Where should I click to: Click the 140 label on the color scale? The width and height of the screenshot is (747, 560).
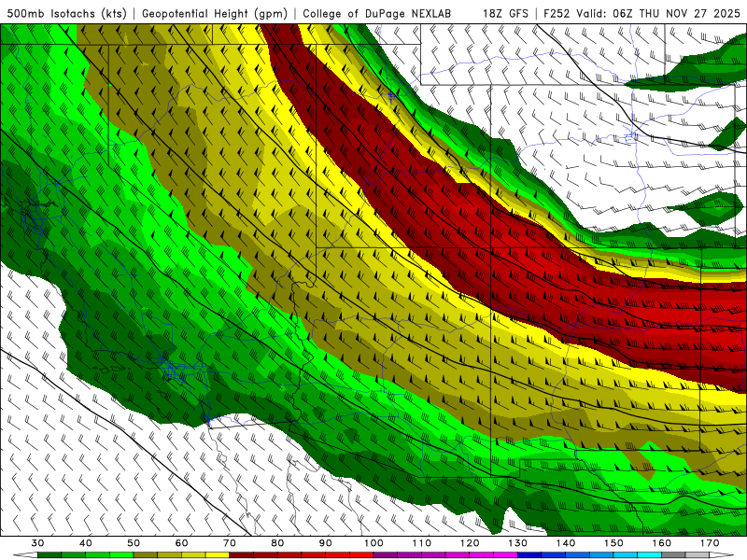click(x=566, y=543)
